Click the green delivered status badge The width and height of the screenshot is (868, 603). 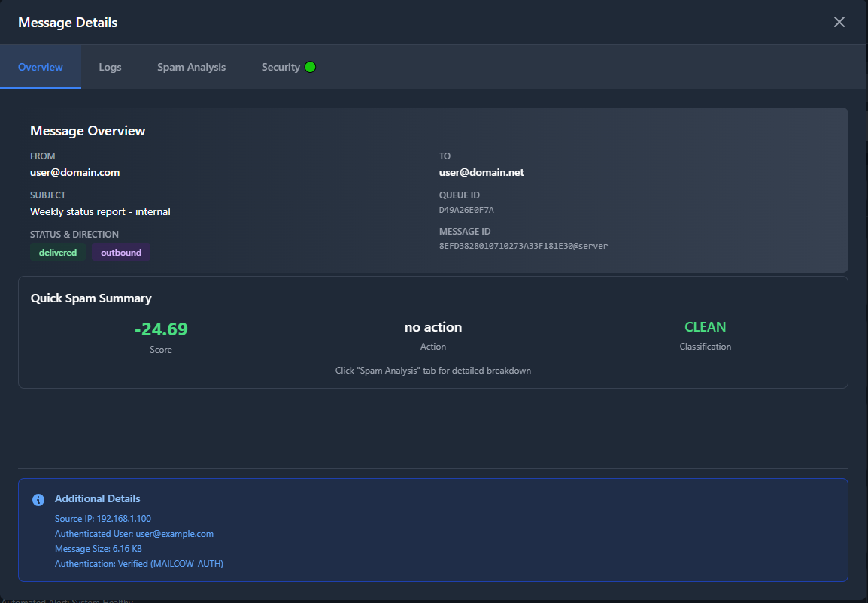click(58, 253)
